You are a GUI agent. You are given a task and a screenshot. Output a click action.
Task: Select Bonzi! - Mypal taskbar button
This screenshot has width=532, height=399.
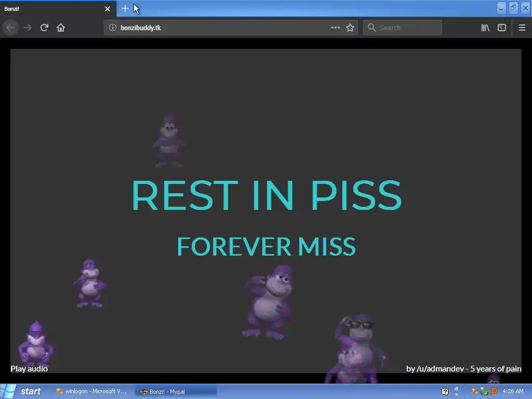pyautogui.click(x=176, y=392)
